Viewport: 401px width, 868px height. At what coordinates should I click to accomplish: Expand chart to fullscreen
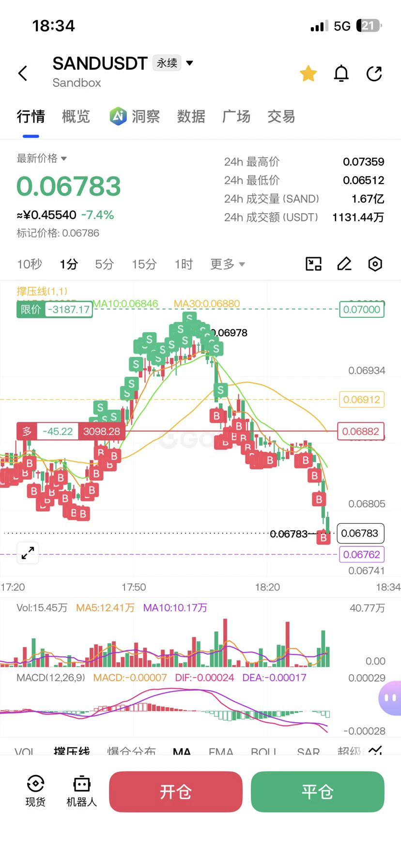[x=28, y=553]
